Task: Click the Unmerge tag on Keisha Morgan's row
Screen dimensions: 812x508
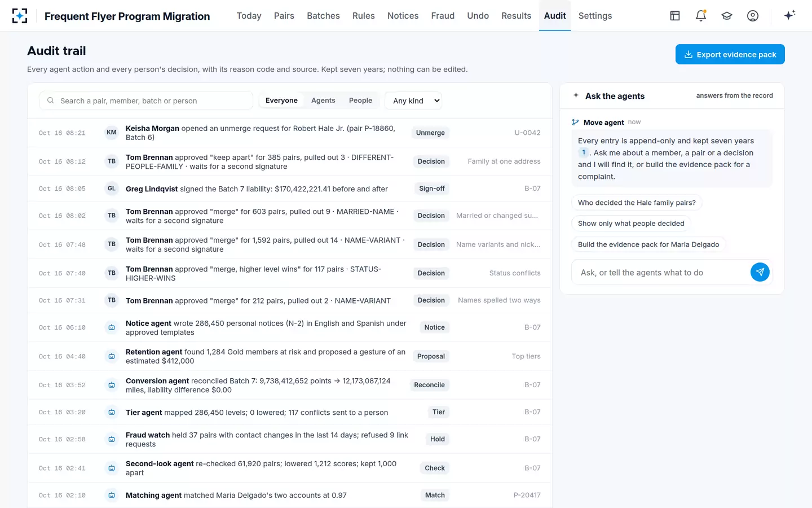Action: 430,133
